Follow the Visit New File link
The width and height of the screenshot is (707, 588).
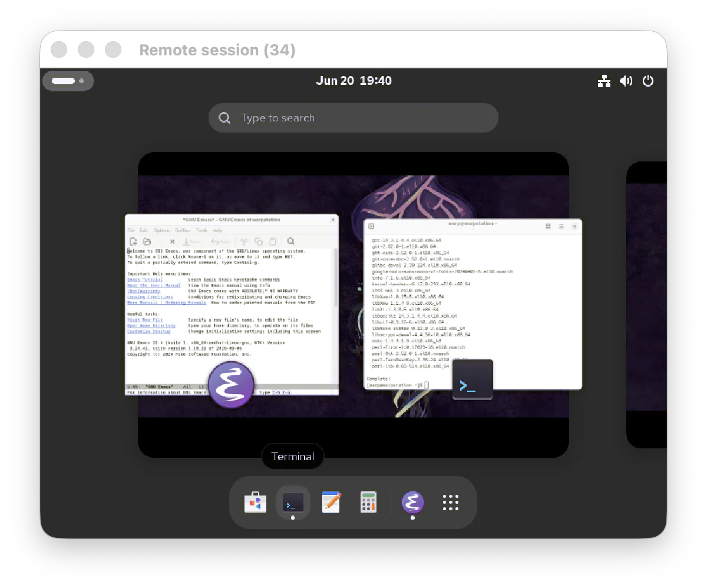145,320
